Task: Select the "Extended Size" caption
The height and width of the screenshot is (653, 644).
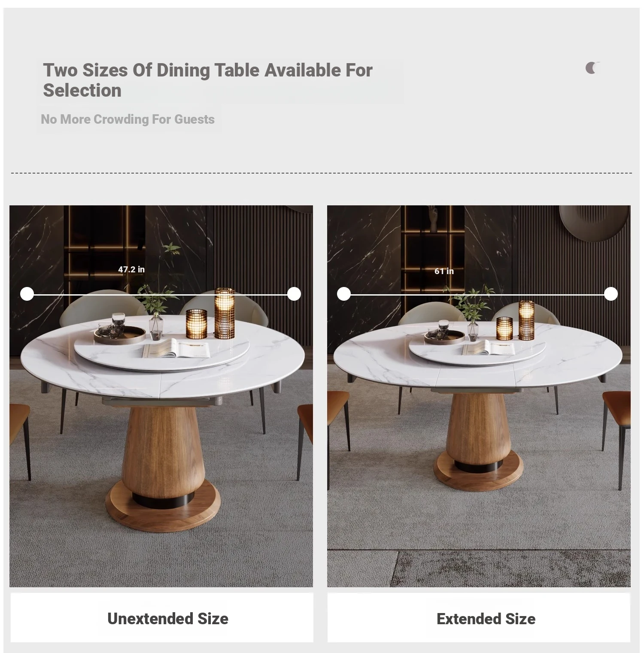Action: coord(486,619)
